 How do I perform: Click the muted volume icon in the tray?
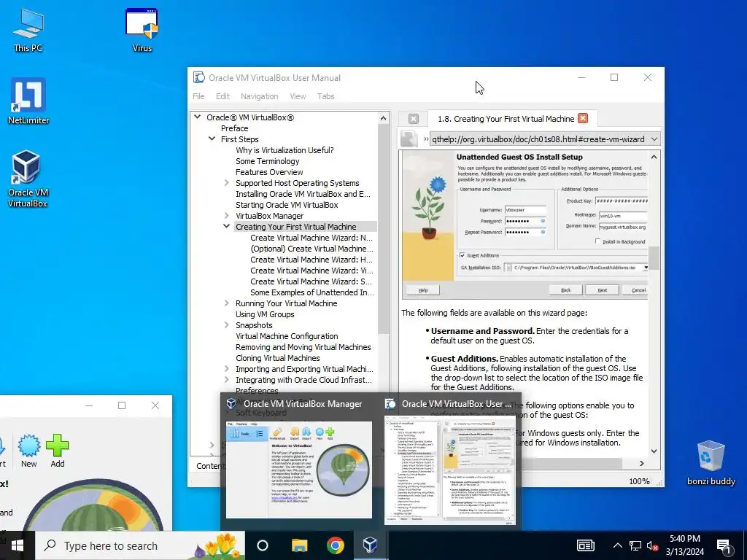pyautogui.click(x=652, y=545)
